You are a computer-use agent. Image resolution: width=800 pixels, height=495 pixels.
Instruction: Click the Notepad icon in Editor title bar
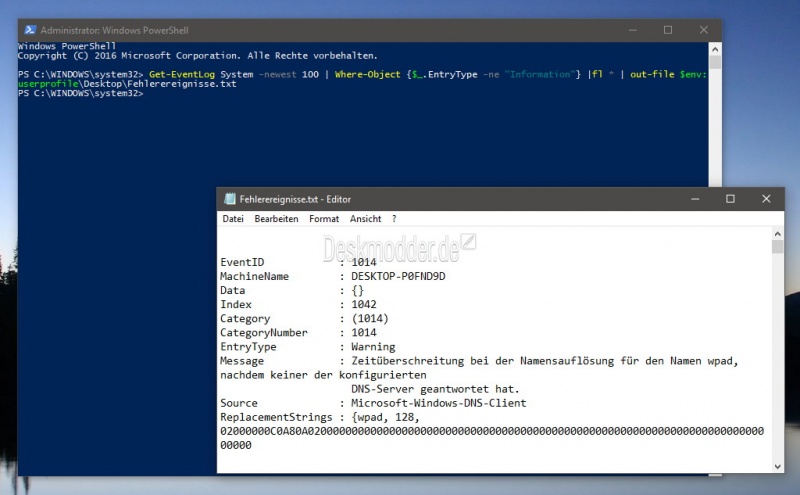[x=230, y=199]
